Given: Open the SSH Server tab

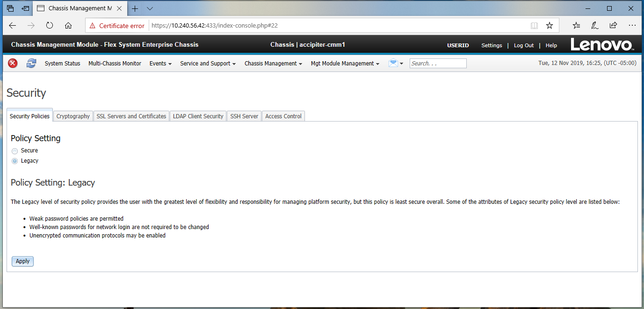Looking at the screenshot, I should pos(244,116).
